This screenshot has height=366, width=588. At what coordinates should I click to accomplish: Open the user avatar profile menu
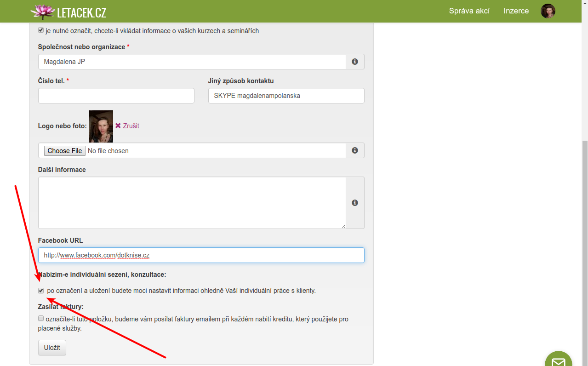[548, 11]
